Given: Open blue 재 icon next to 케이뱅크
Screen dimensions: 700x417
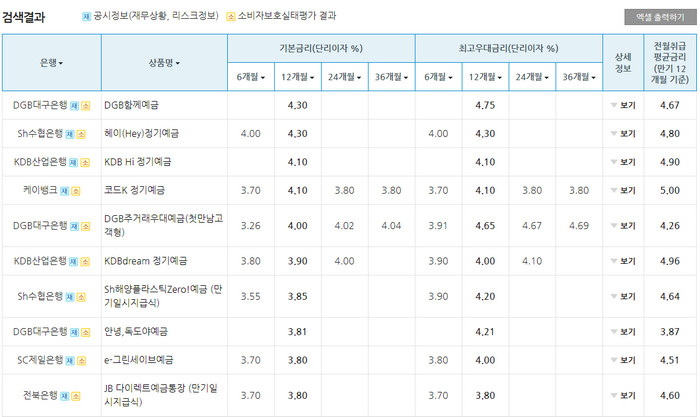Looking at the screenshot, I should tap(64, 191).
